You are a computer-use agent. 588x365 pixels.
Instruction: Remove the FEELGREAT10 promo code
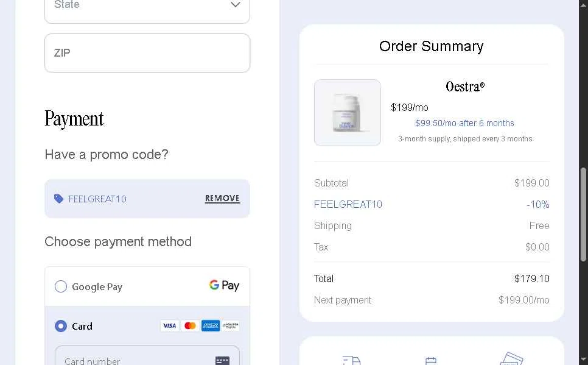click(x=222, y=198)
